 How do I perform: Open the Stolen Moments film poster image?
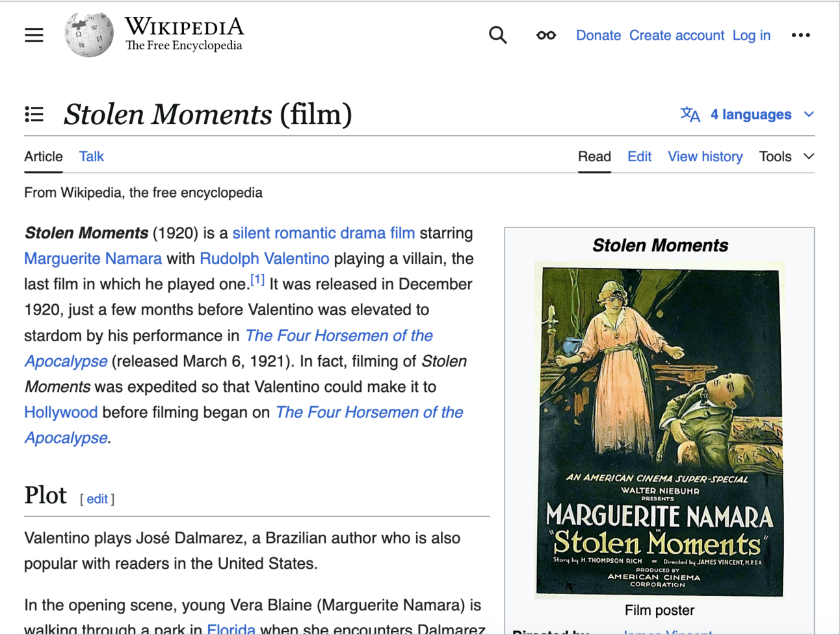[659, 430]
